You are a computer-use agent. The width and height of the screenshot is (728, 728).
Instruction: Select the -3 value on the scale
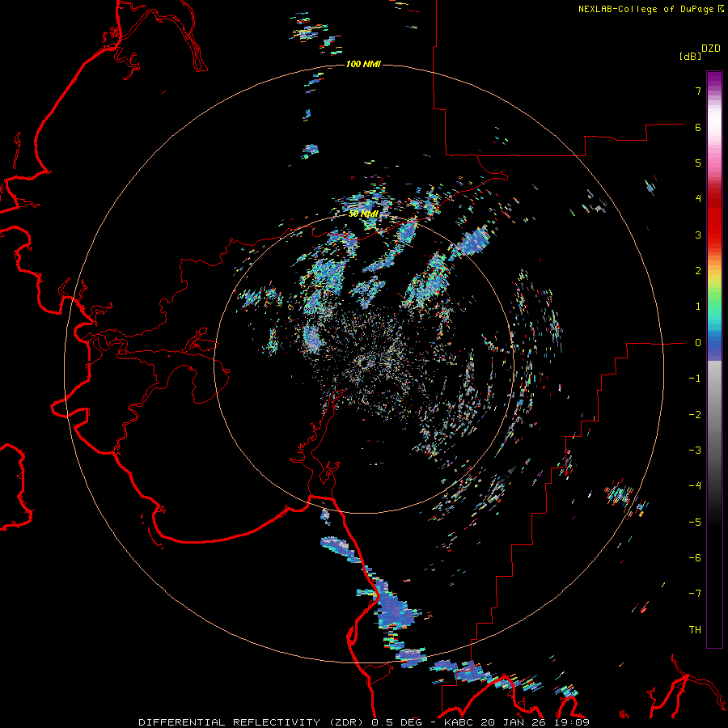tap(695, 451)
